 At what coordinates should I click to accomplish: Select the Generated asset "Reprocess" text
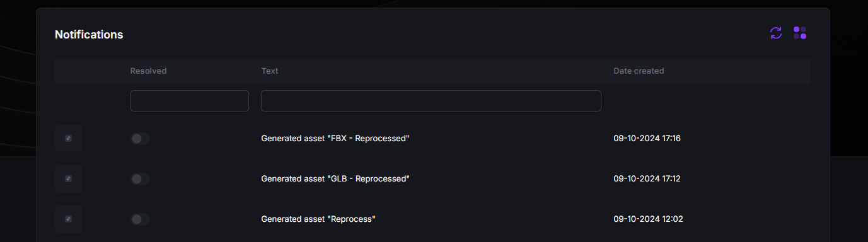(318, 219)
